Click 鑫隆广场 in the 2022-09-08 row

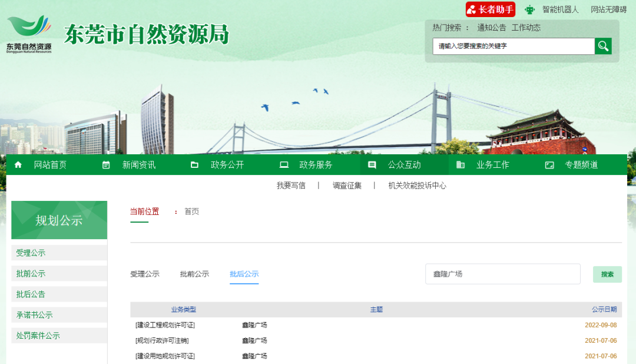[x=254, y=325]
